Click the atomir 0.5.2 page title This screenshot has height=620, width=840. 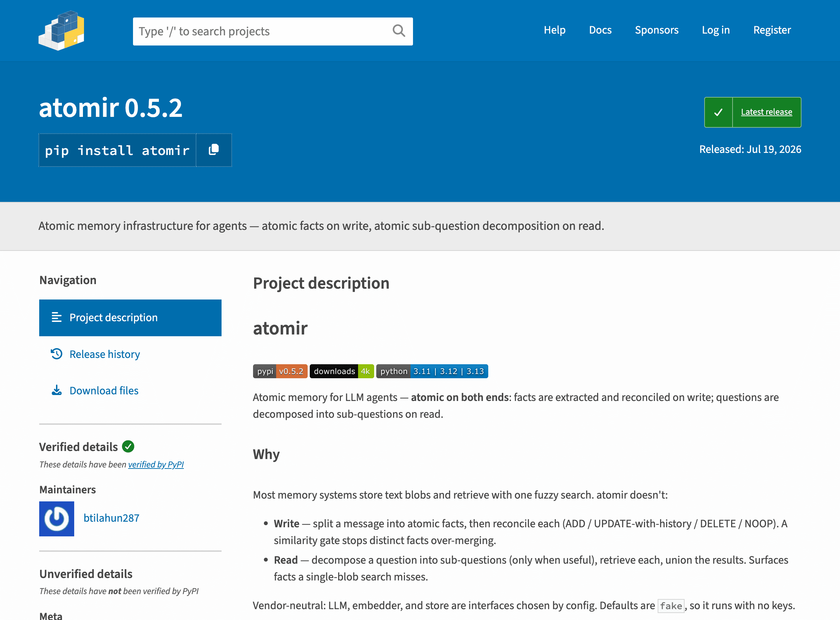pos(111,108)
